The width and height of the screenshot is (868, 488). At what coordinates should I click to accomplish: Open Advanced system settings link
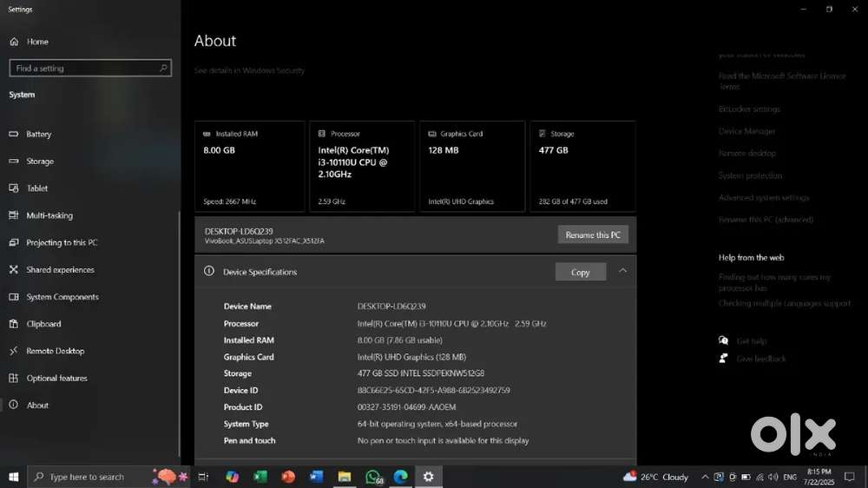pos(763,198)
